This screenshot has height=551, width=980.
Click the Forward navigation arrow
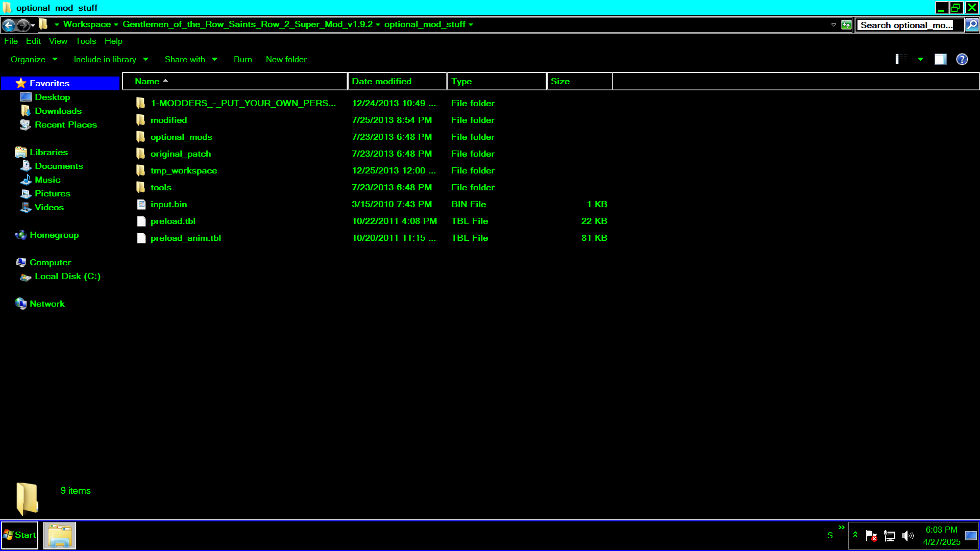tap(23, 24)
